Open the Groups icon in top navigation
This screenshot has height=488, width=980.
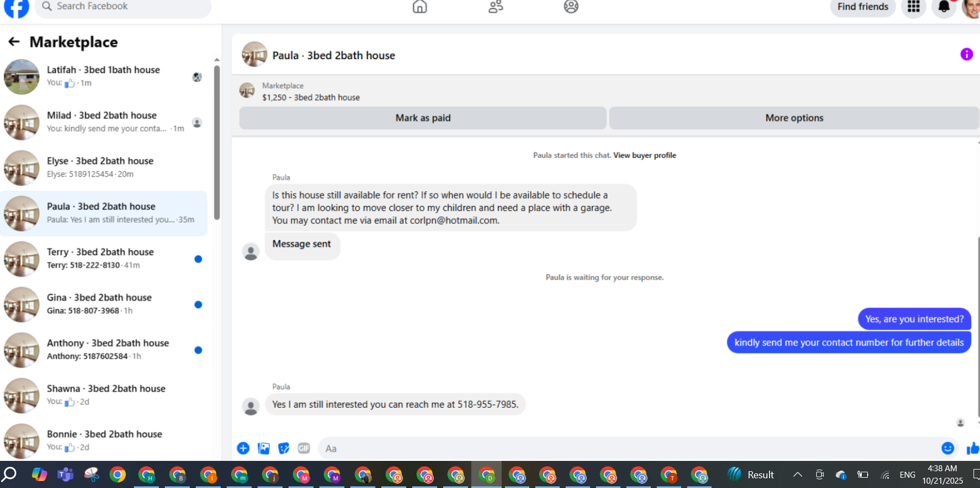[571, 7]
